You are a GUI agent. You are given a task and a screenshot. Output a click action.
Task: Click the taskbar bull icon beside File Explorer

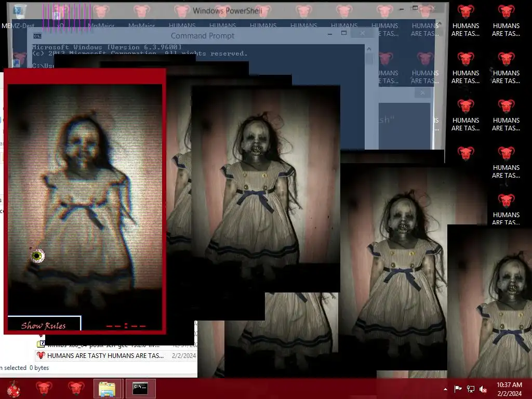click(x=76, y=389)
